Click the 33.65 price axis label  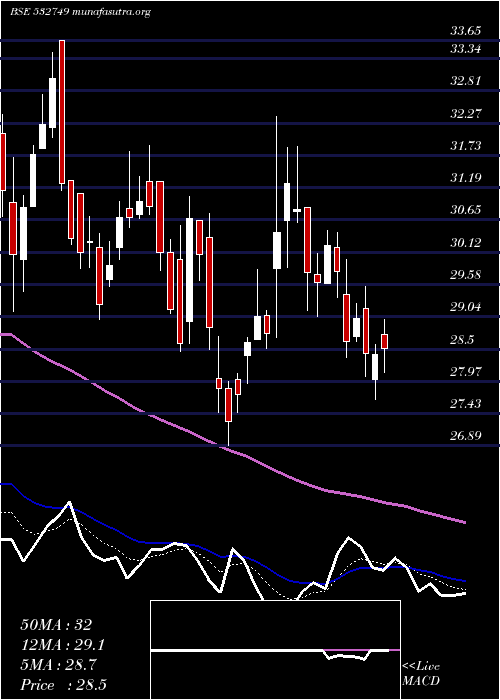pyautogui.click(x=466, y=31)
